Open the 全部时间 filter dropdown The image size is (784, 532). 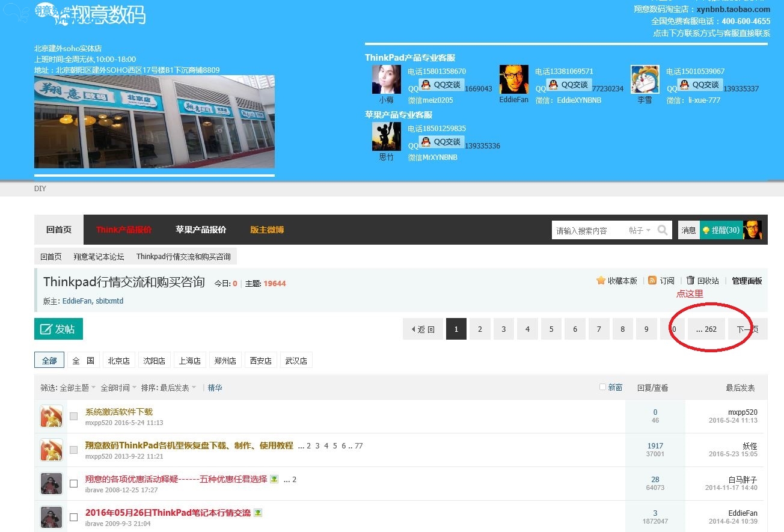[118, 388]
